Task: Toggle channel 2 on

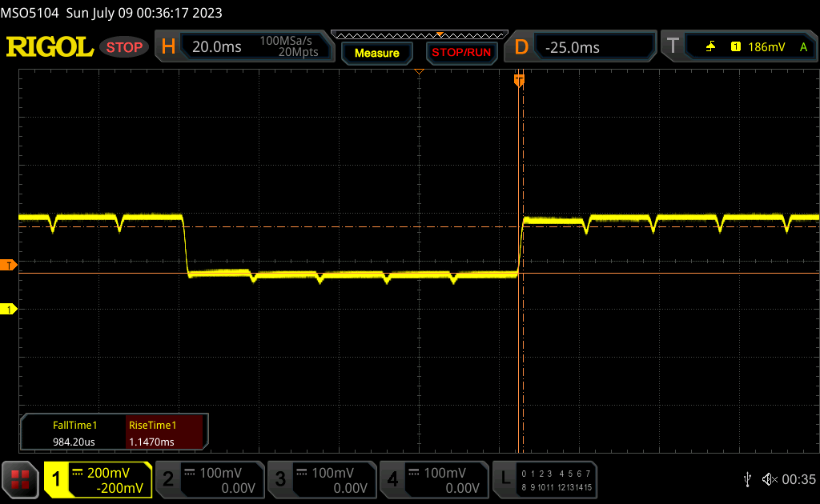Action: 208,479
